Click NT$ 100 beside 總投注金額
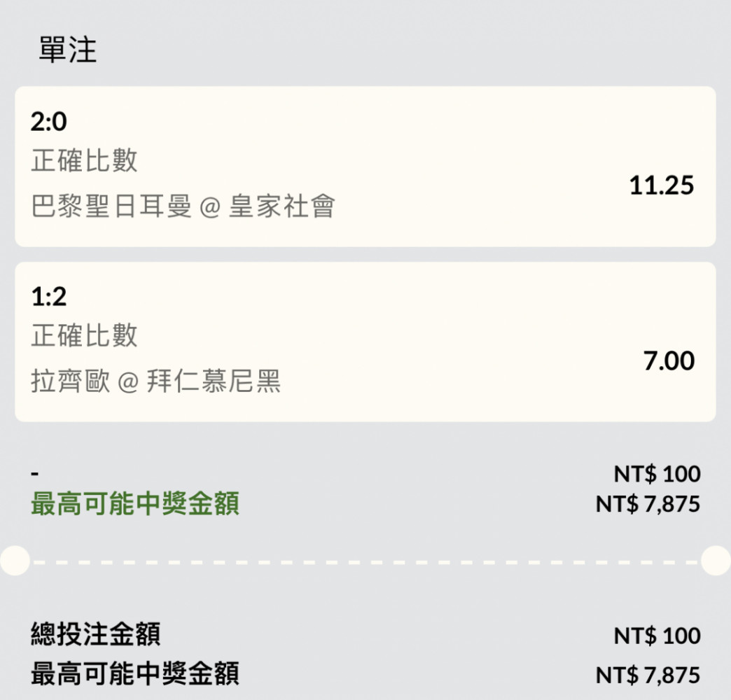 [x=657, y=636]
